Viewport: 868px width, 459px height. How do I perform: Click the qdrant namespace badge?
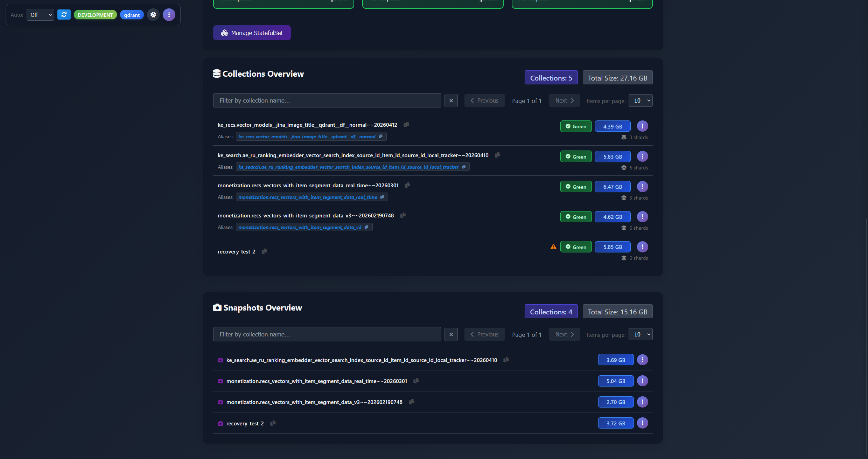pyautogui.click(x=132, y=15)
